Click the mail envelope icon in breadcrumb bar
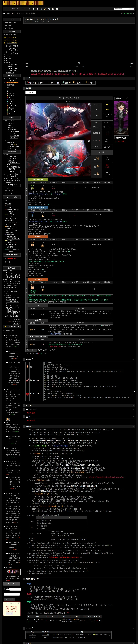138x644 pixels. [x=124, y=14]
